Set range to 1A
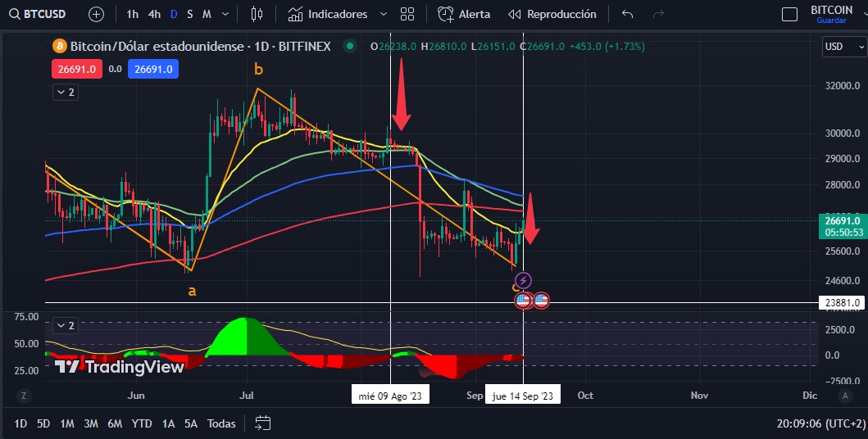Viewport: 868px width, 439px height. coord(168,424)
